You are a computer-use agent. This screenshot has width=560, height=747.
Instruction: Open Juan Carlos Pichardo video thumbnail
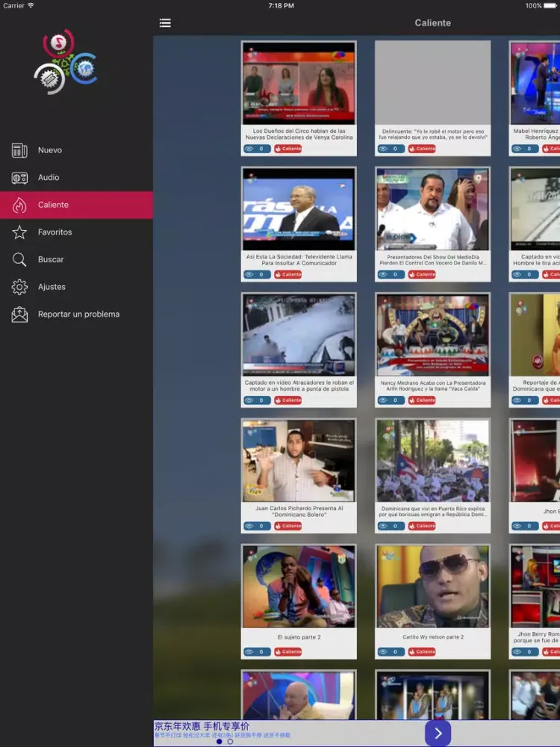tap(299, 461)
